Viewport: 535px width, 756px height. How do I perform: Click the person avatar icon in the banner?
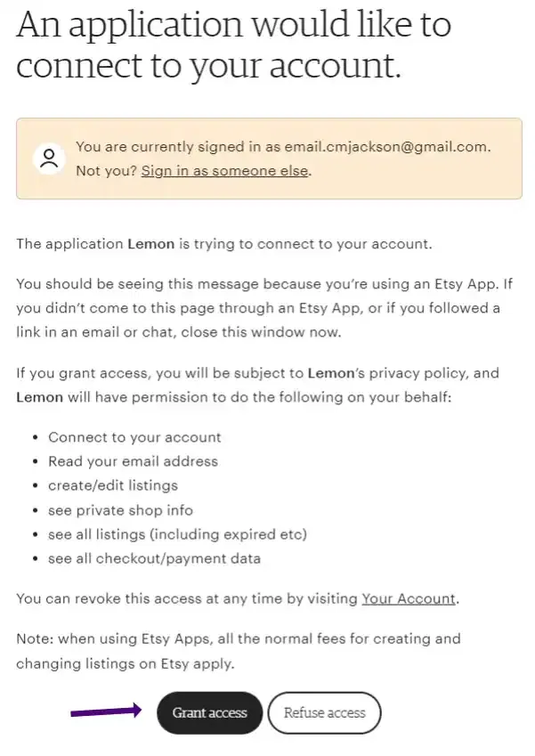[x=49, y=158]
